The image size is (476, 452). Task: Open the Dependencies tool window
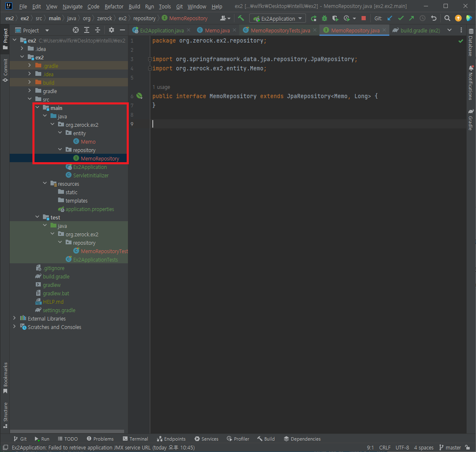tap(302, 439)
